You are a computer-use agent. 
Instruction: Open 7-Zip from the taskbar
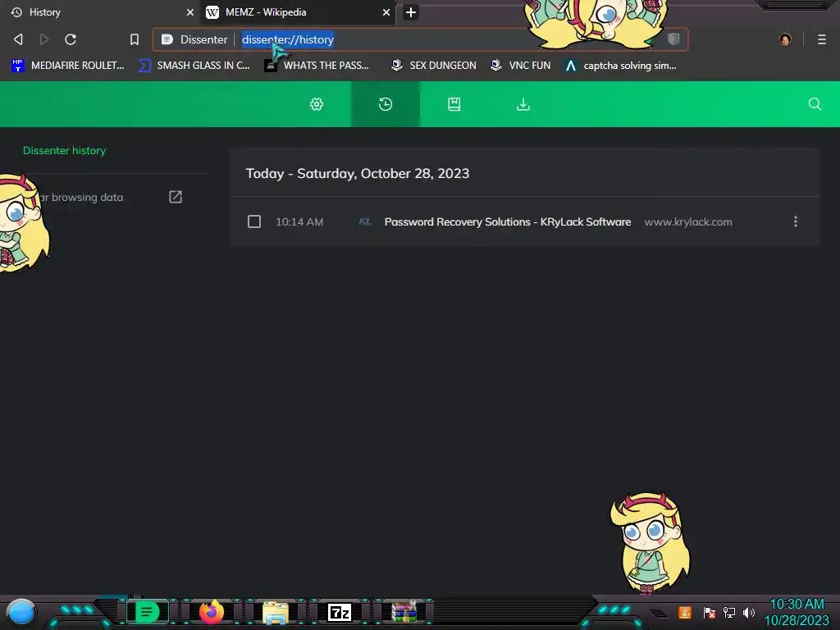point(339,612)
